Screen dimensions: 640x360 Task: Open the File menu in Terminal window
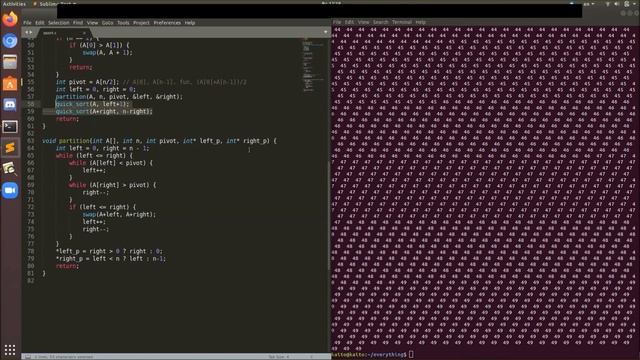(337, 22)
